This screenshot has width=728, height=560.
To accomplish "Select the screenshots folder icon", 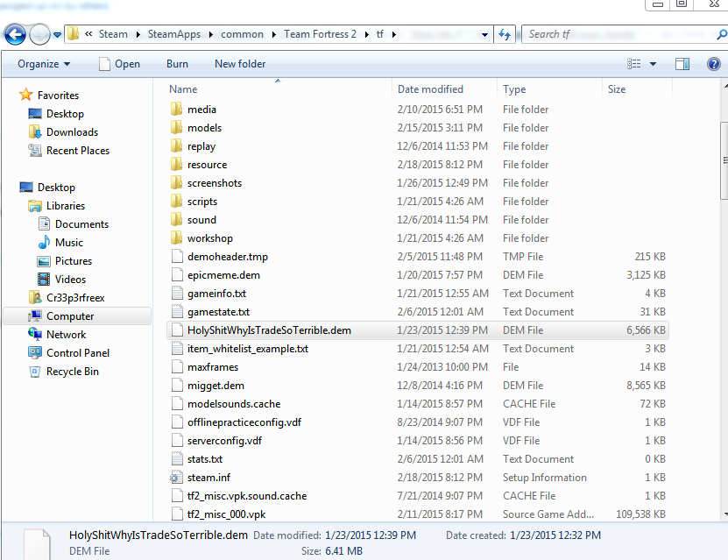I will pos(176,183).
